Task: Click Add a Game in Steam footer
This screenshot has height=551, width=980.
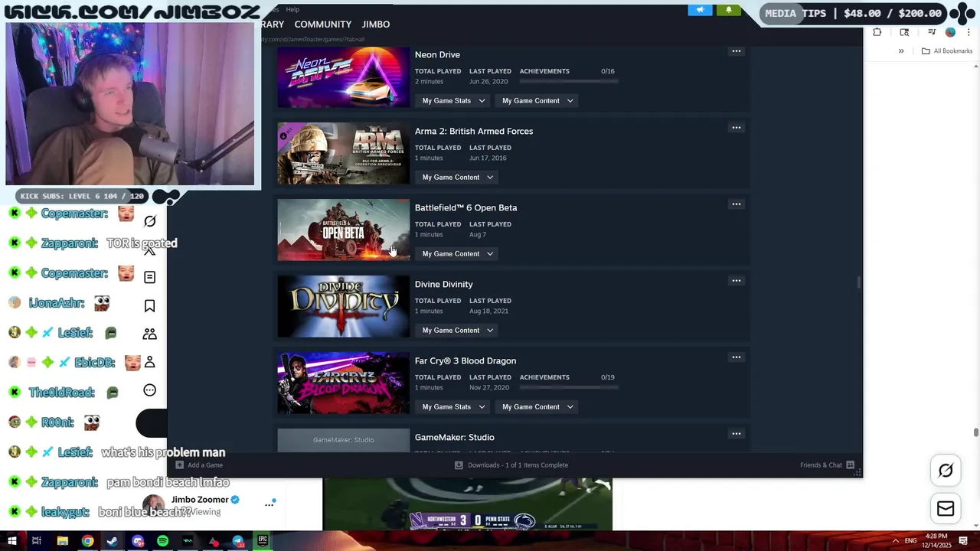Action: (x=199, y=465)
